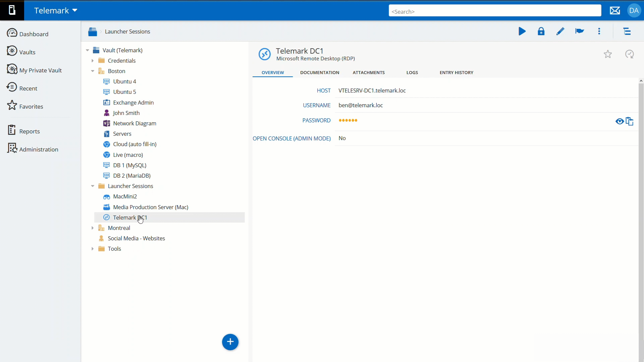This screenshot has height=362, width=644.
Task: Select MacMini2 session entry
Action: (125, 196)
